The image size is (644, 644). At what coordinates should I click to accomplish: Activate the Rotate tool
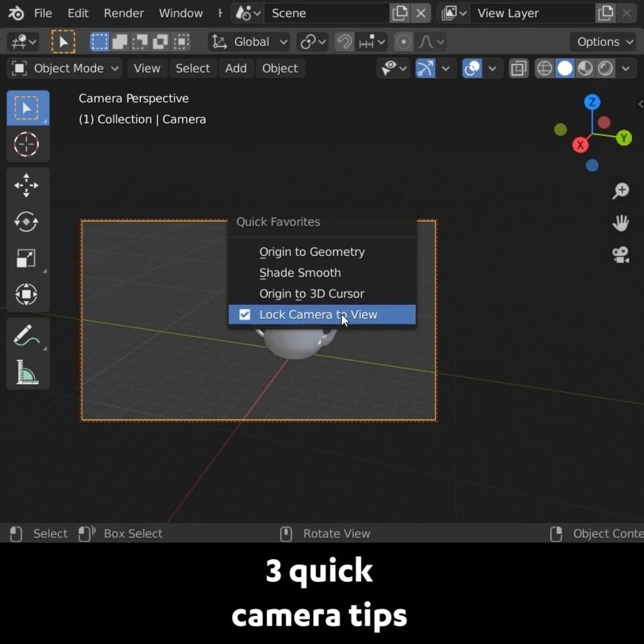pyautogui.click(x=26, y=222)
